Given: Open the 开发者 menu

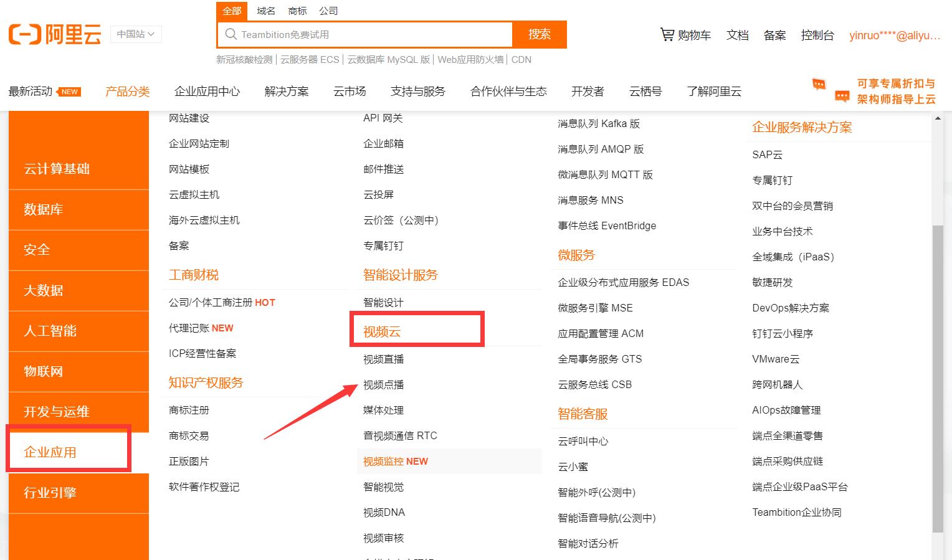Looking at the screenshot, I should click(588, 92).
